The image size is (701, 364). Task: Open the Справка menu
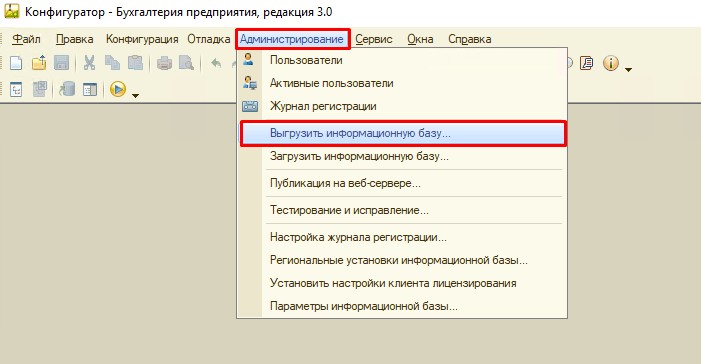click(x=470, y=39)
